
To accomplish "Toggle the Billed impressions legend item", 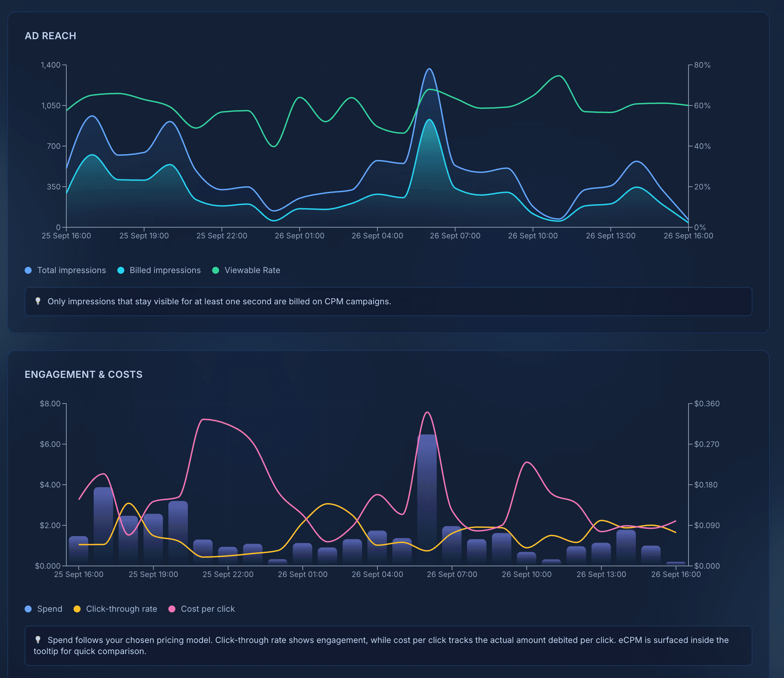I will pos(159,270).
